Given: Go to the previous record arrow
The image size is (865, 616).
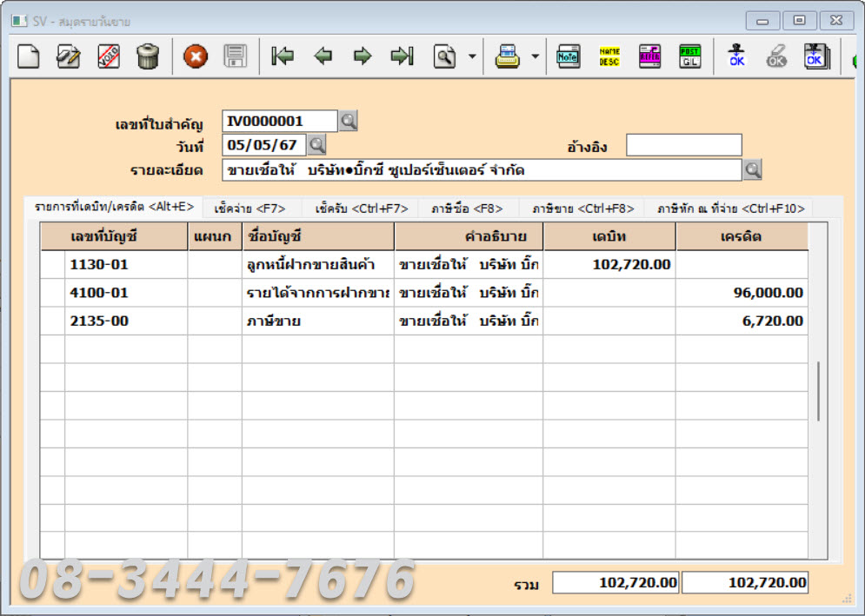Looking at the screenshot, I should click(x=323, y=56).
